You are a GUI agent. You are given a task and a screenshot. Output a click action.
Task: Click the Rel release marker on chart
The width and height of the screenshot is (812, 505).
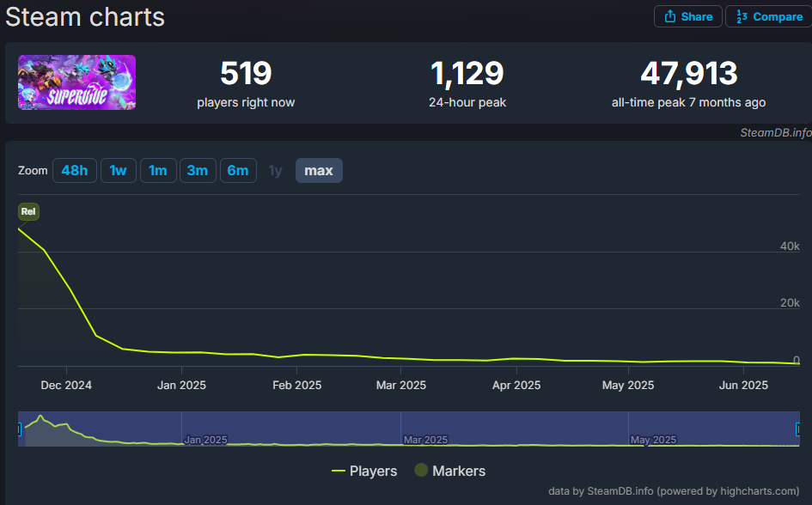(28, 211)
